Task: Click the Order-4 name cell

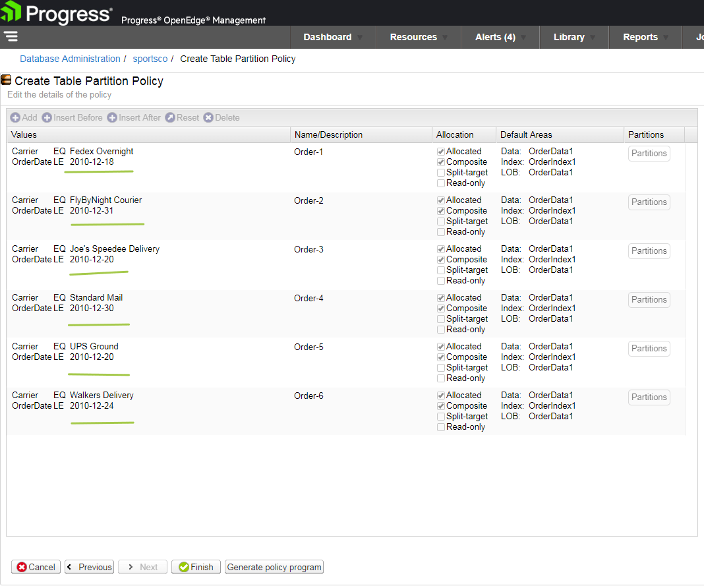Action: [x=308, y=299]
